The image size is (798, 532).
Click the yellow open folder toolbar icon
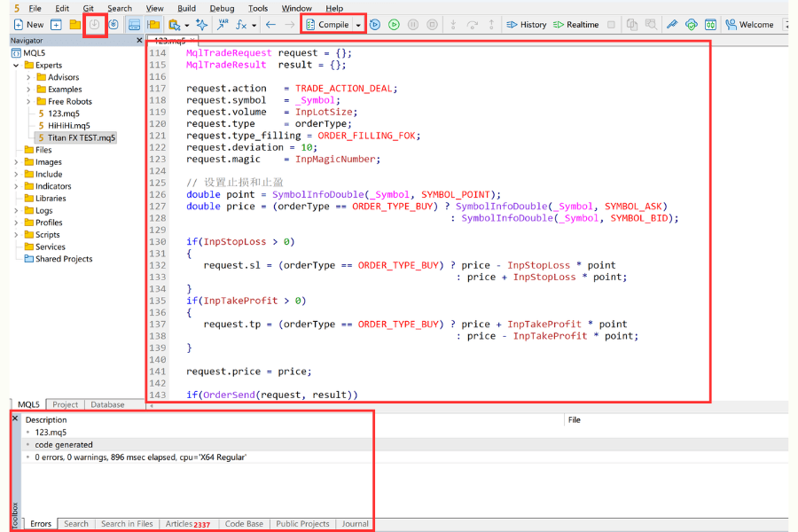(74, 25)
